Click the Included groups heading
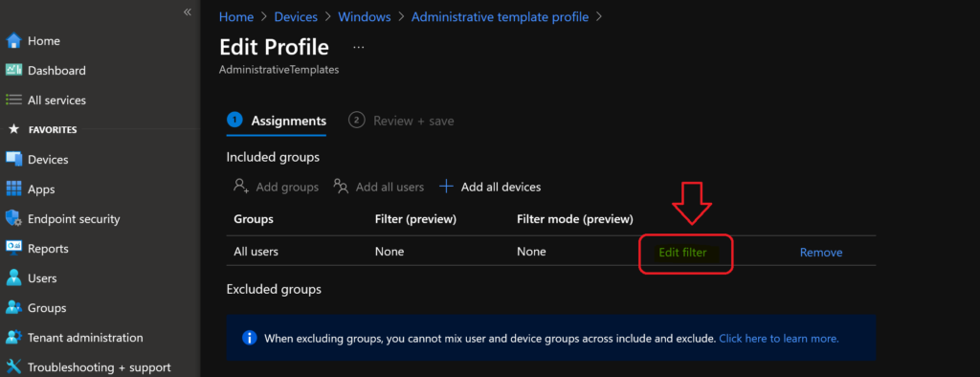This screenshot has width=980, height=377. click(x=273, y=157)
